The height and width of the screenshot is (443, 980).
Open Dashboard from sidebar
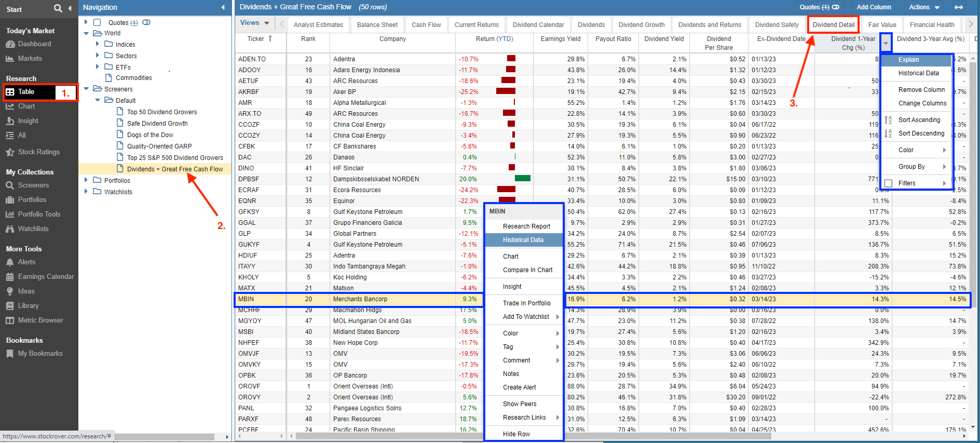coord(34,44)
